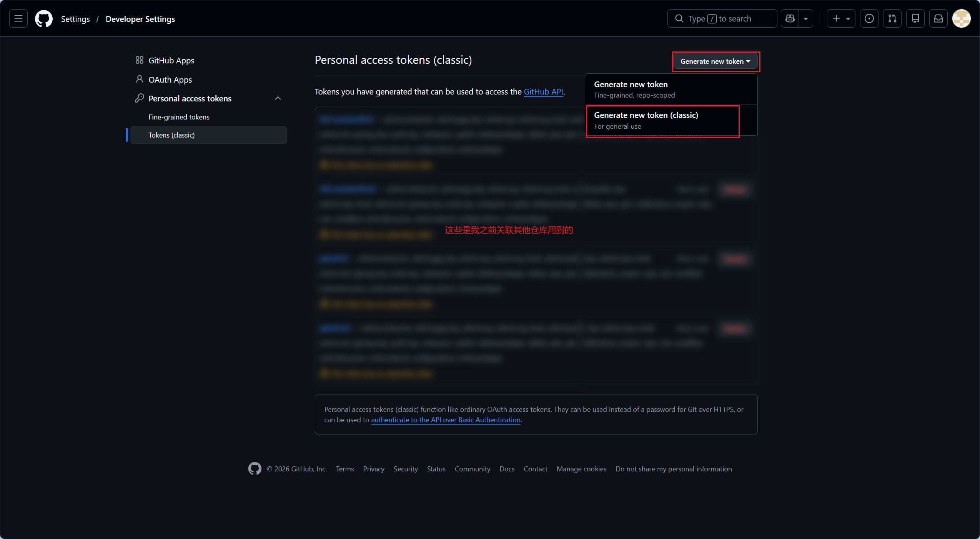Image resolution: width=980 pixels, height=539 pixels.
Task: Click the Personal access tokens (classic) heading
Action: point(393,60)
